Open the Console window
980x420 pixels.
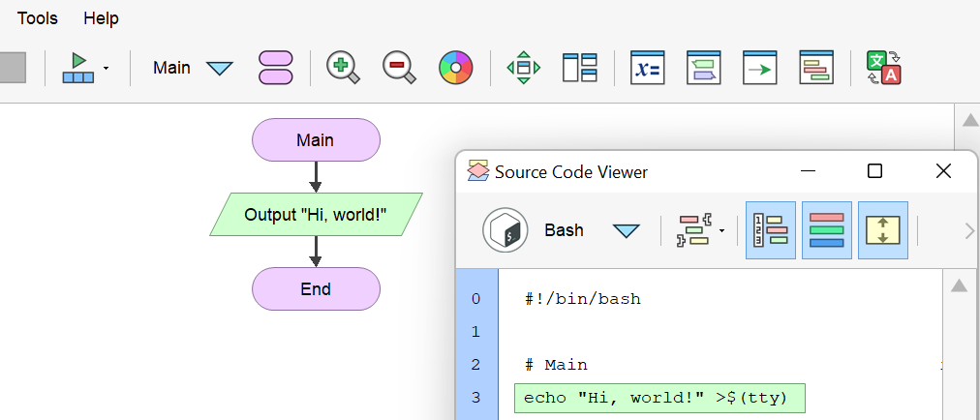704,68
